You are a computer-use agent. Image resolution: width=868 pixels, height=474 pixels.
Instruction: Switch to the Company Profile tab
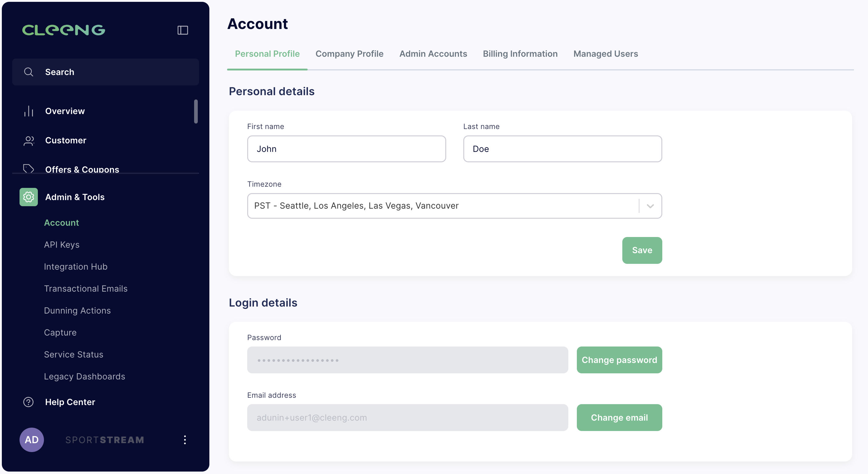pos(349,54)
